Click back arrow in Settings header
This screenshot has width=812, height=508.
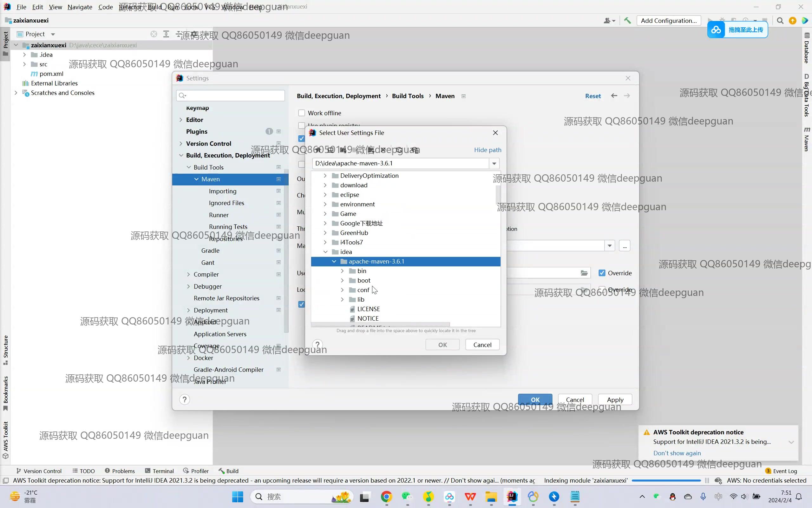pos(614,96)
